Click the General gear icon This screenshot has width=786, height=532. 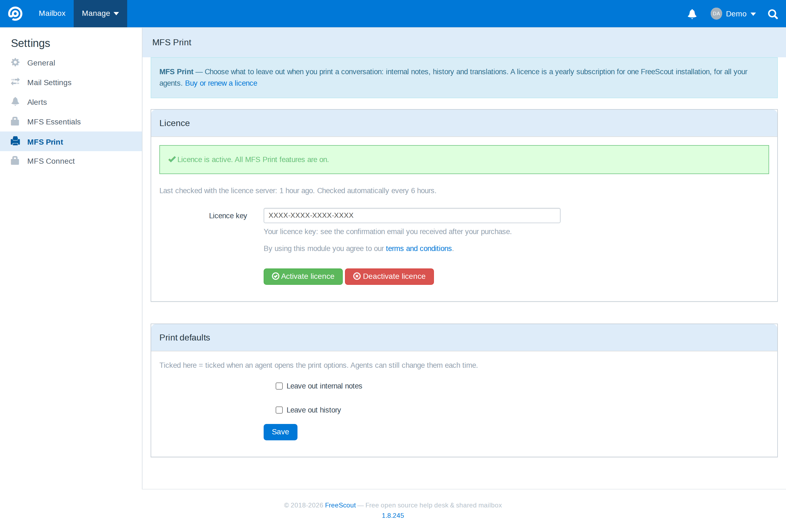click(15, 62)
